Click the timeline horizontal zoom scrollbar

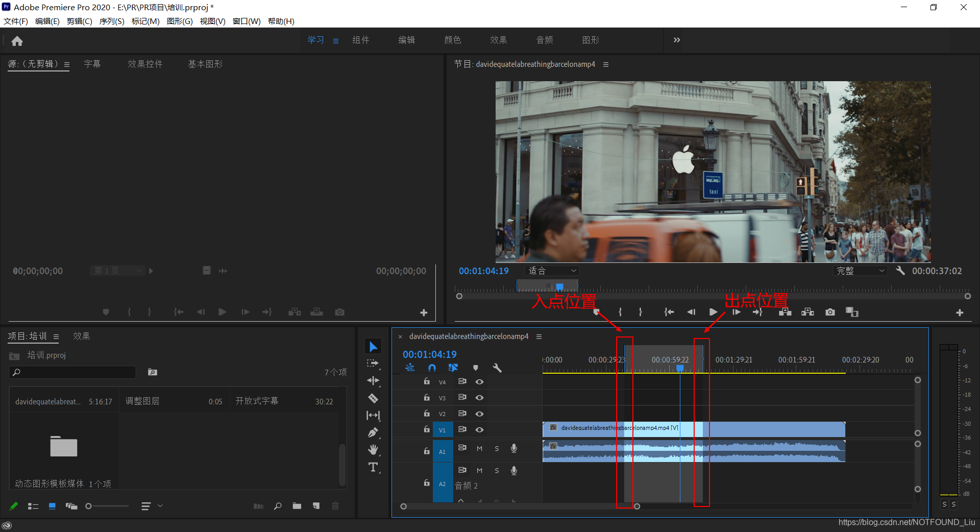click(520, 506)
